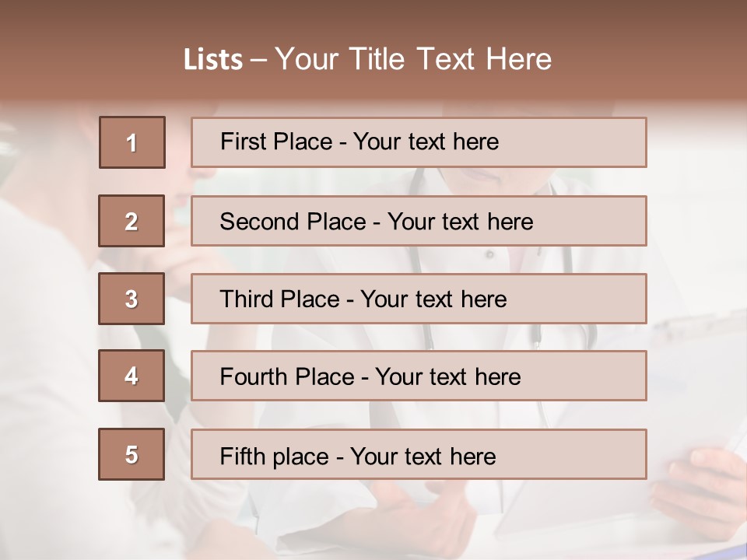Viewport: 747px width, 560px height.
Task: Click the word 'First' in the top bar
Action: tap(244, 142)
